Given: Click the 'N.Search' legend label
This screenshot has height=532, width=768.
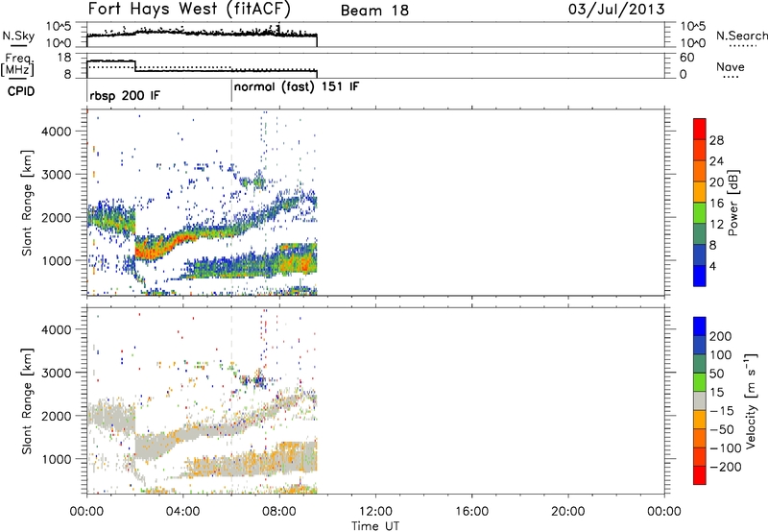Looking at the screenshot, I should 741,36.
